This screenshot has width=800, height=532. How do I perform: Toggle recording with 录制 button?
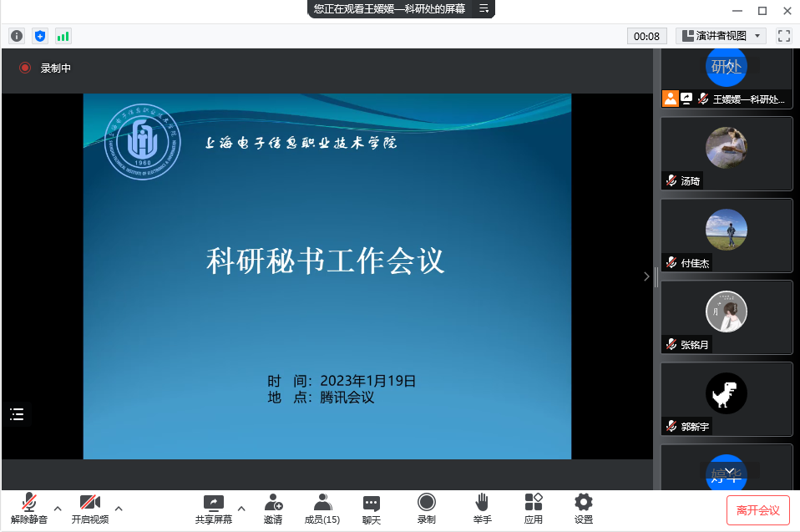click(427, 509)
